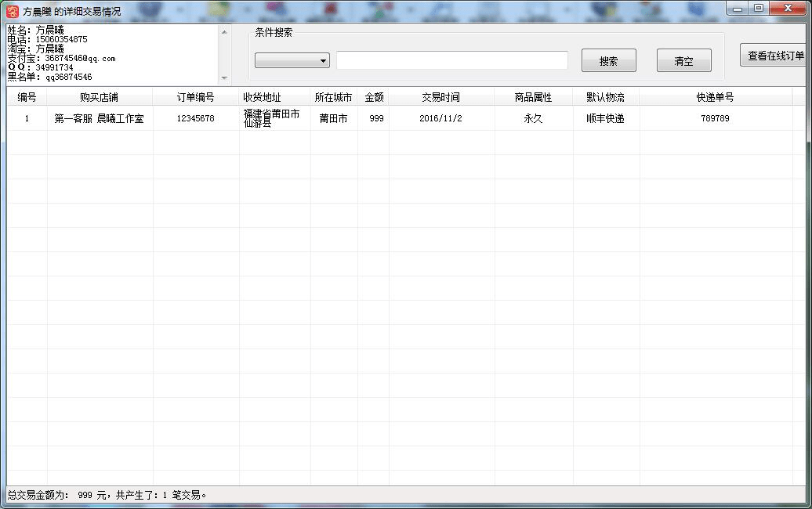This screenshot has height=509, width=812.
Task: Select the order row 12345678
Action: (195, 119)
